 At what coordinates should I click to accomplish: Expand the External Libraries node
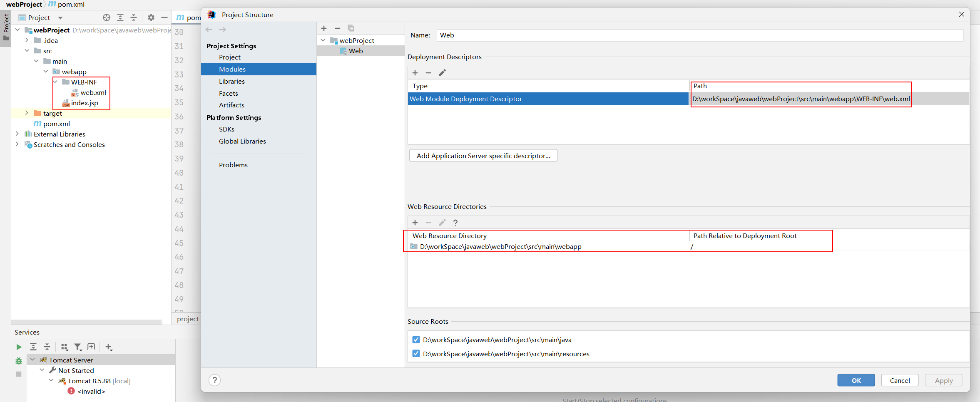[x=17, y=134]
